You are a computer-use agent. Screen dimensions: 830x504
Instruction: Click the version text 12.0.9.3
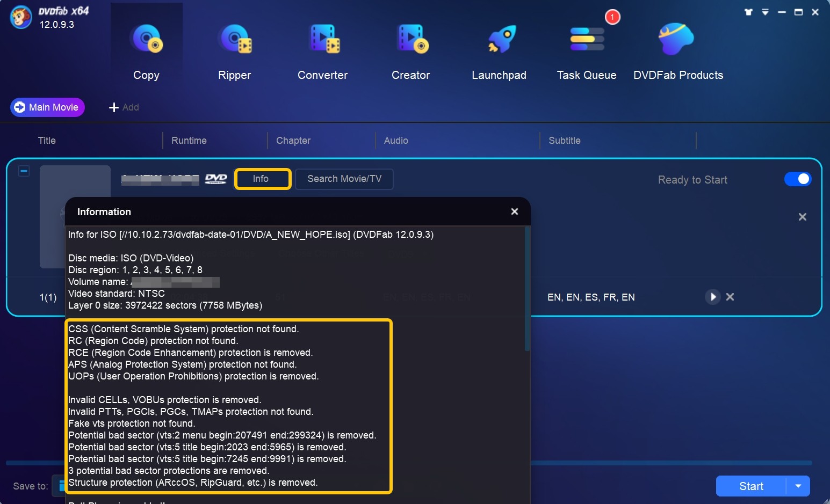pyautogui.click(x=57, y=25)
